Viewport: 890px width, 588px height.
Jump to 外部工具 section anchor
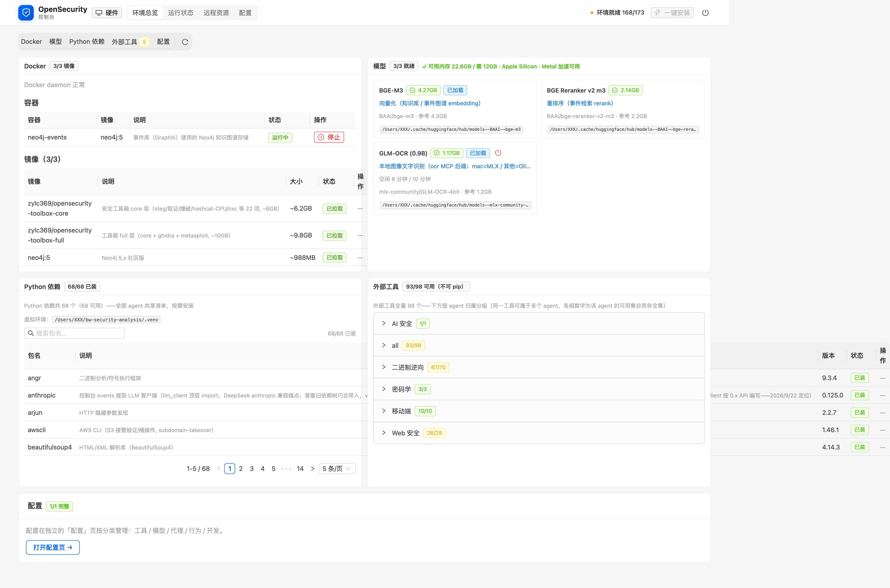pos(131,42)
